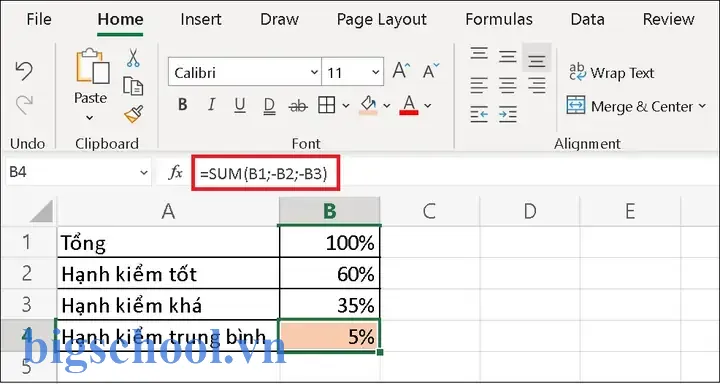The image size is (720, 384).
Task: Switch to the Formulas tab
Action: click(499, 19)
